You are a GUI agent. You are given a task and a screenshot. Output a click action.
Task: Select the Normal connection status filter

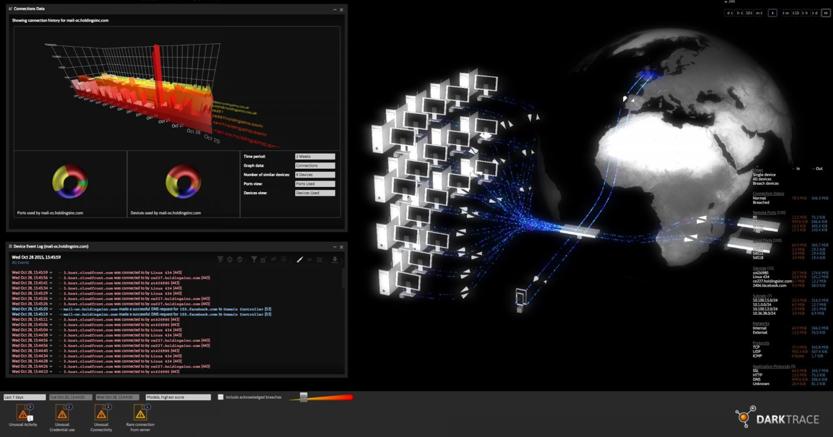pos(759,198)
